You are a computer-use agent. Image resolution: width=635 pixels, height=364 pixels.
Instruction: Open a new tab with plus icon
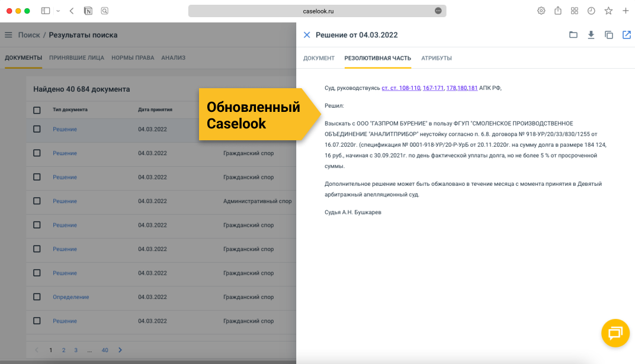coord(626,11)
